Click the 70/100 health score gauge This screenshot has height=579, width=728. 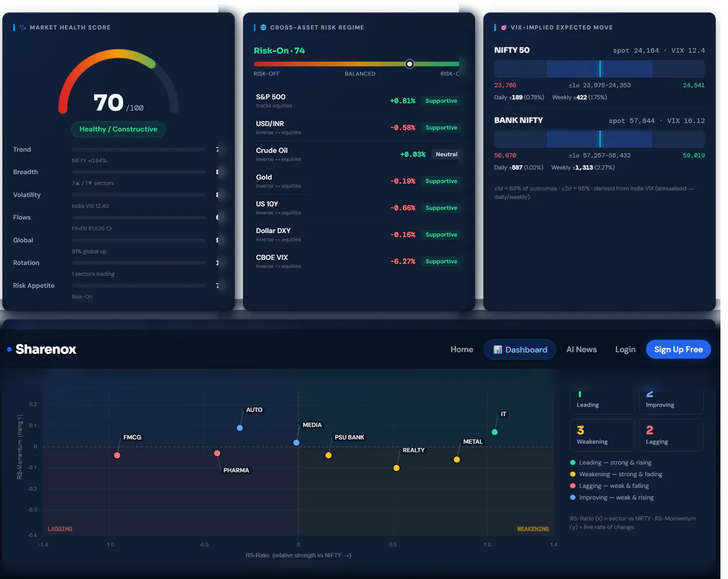point(118,83)
